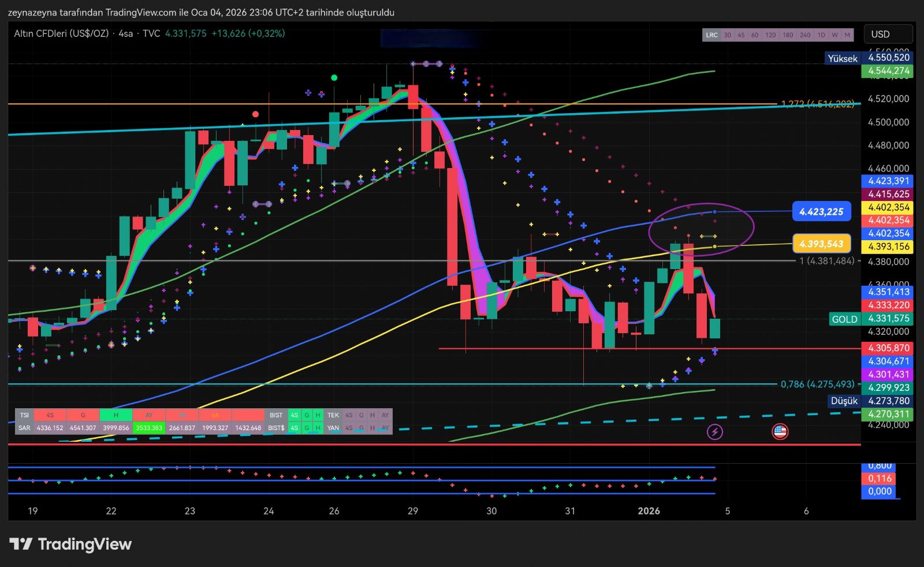The height and width of the screenshot is (567, 924).
Task: Click the 4sa timeframe in chart title
Action: click(125, 33)
